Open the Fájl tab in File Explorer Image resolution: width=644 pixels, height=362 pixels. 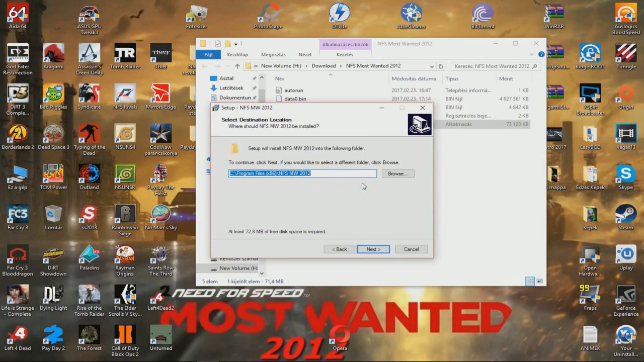pos(208,54)
